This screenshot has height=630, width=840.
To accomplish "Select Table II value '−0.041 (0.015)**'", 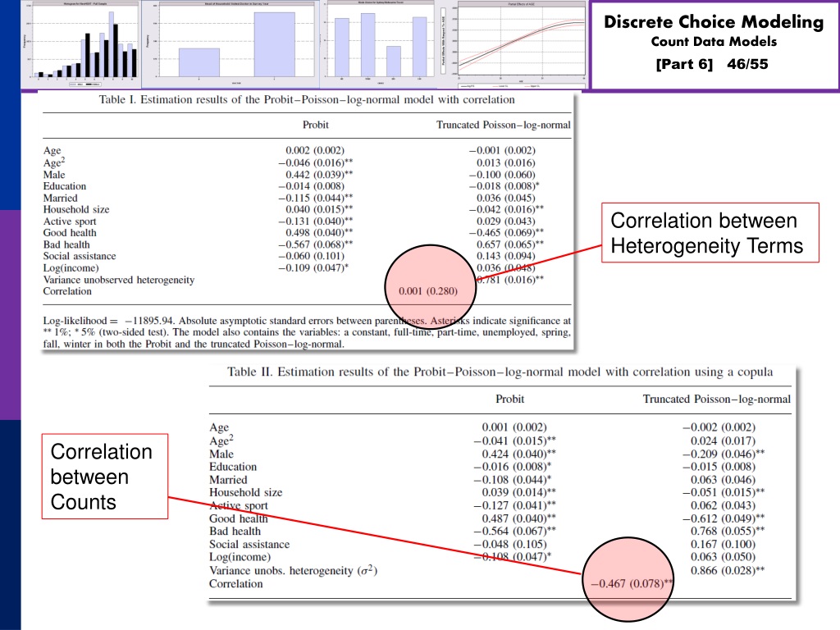I will coord(515,441).
